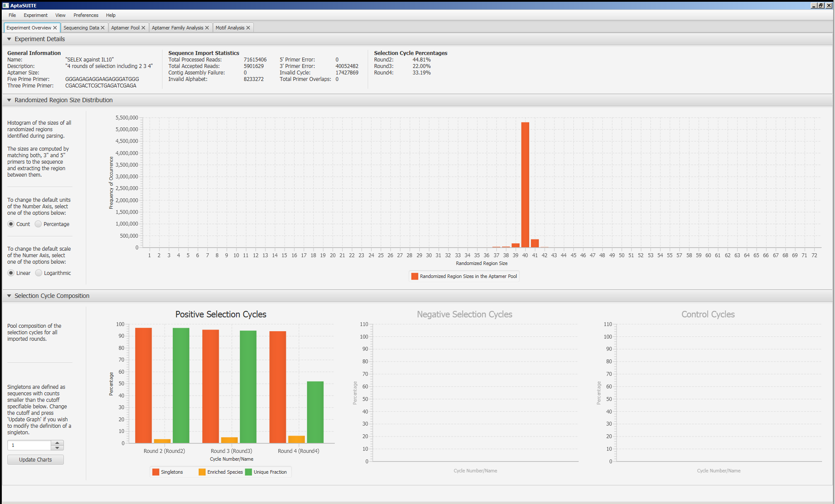Click the singleton cutoff input field
The width and height of the screenshot is (835, 504).
[x=29, y=445]
